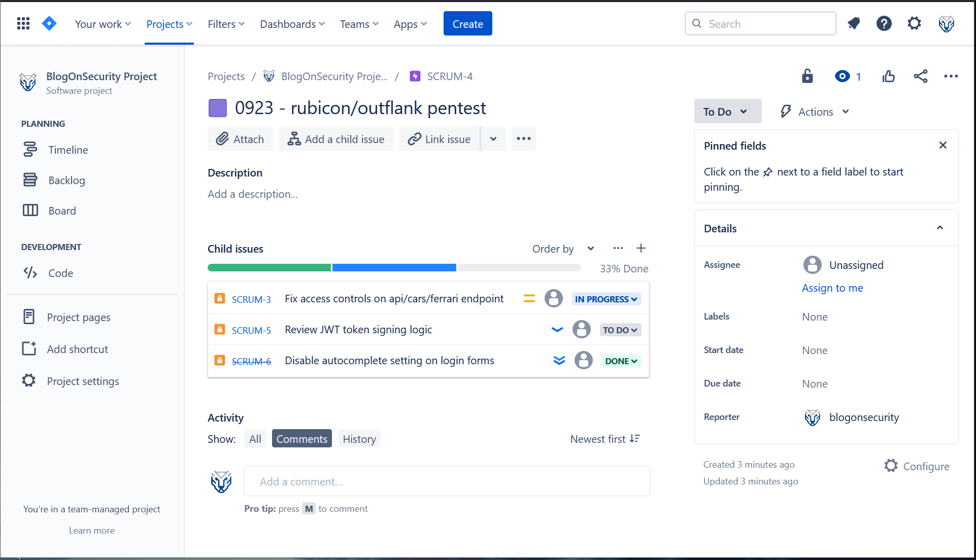Open Jira settings gear icon
Screen dimensions: 976x560
pos(914,23)
